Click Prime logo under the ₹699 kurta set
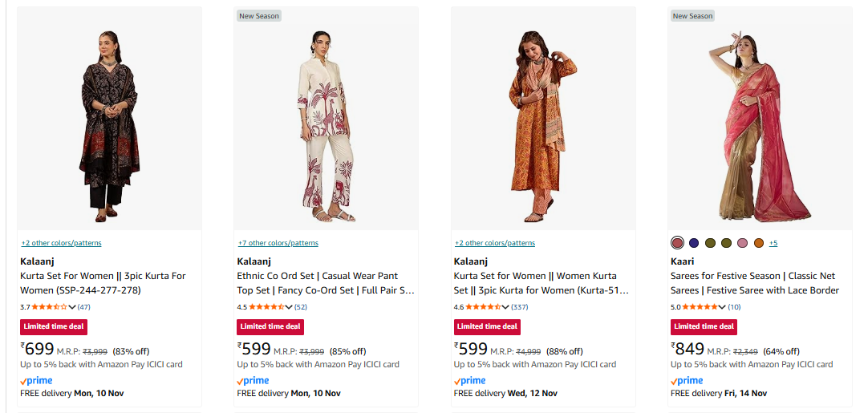The image size is (868, 413). point(36,380)
